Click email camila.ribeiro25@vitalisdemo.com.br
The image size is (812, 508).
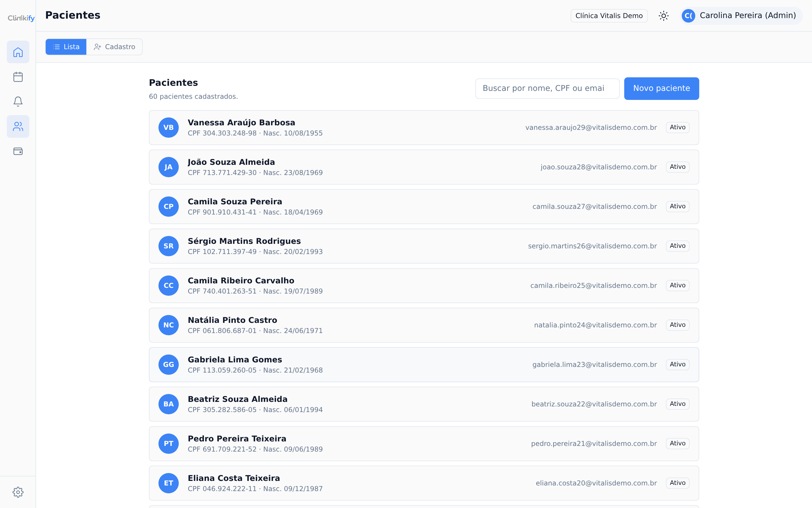(x=593, y=286)
